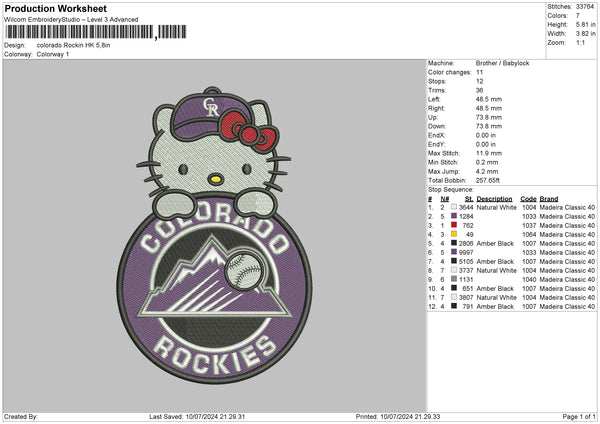Click the Max Stitch value 11.9 mm

coord(489,153)
